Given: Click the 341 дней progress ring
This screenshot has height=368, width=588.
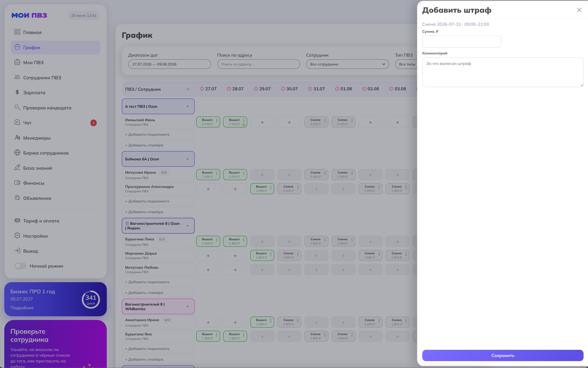Looking at the screenshot, I should (91, 299).
